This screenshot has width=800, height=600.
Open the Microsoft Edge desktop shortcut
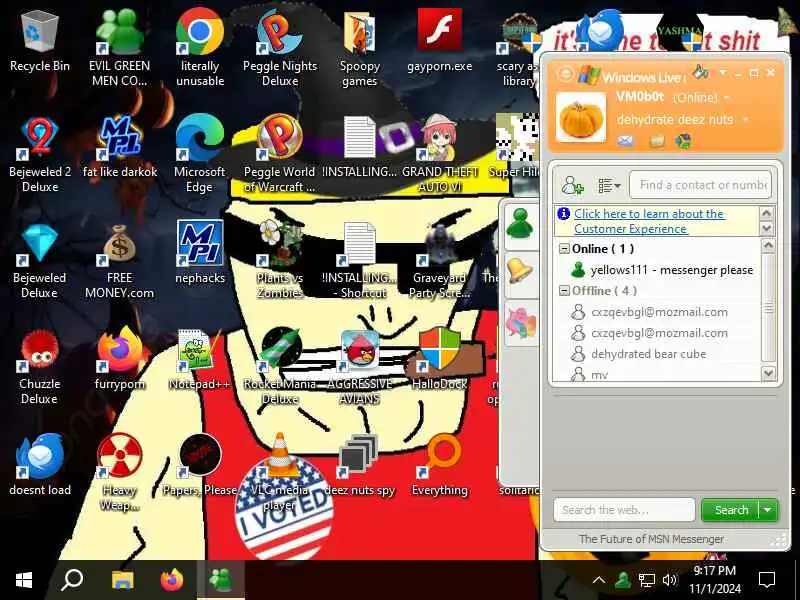(x=199, y=155)
